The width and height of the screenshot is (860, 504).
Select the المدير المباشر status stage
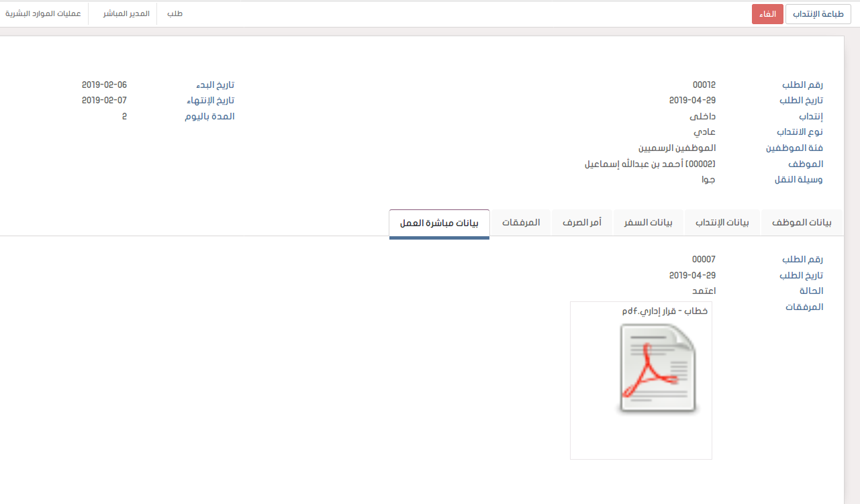126,13
